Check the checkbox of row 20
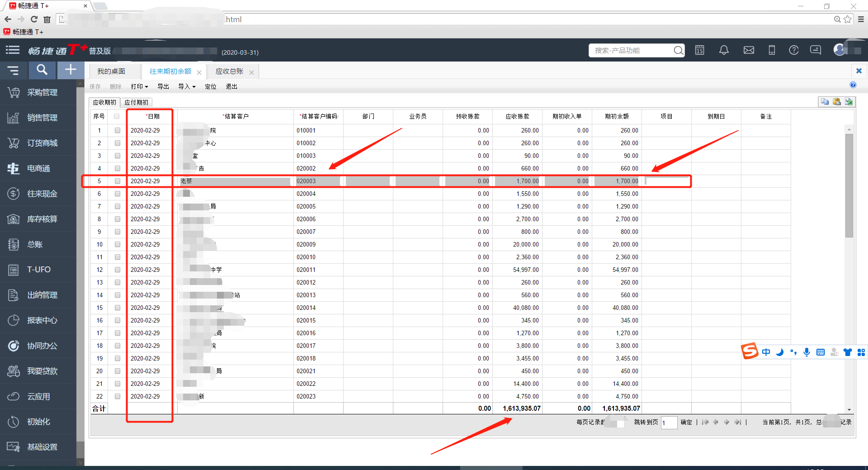868x470 pixels. click(x=118, y=371)
